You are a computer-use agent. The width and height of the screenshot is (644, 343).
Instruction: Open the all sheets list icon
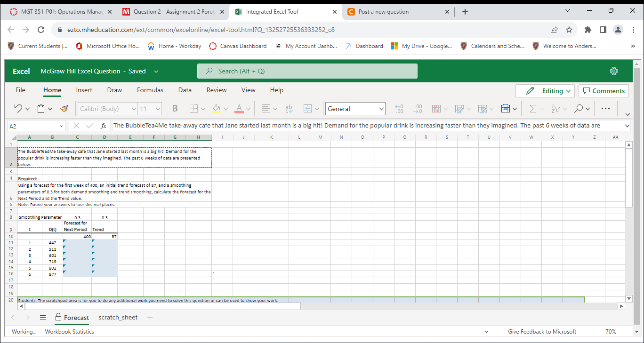click(x=43, y=317)
